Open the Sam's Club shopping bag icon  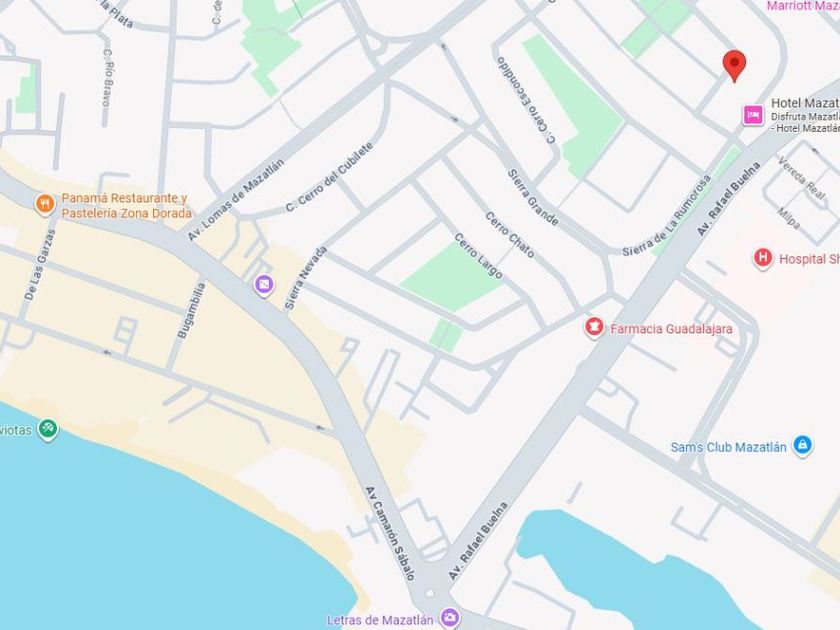tap(802, 445)
